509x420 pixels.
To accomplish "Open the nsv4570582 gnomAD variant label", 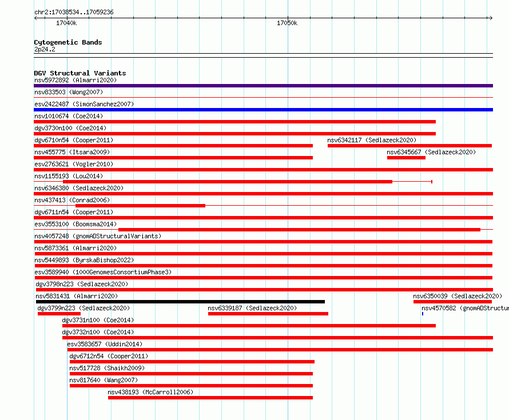I will pyautogui.click(x=465, y=308).
